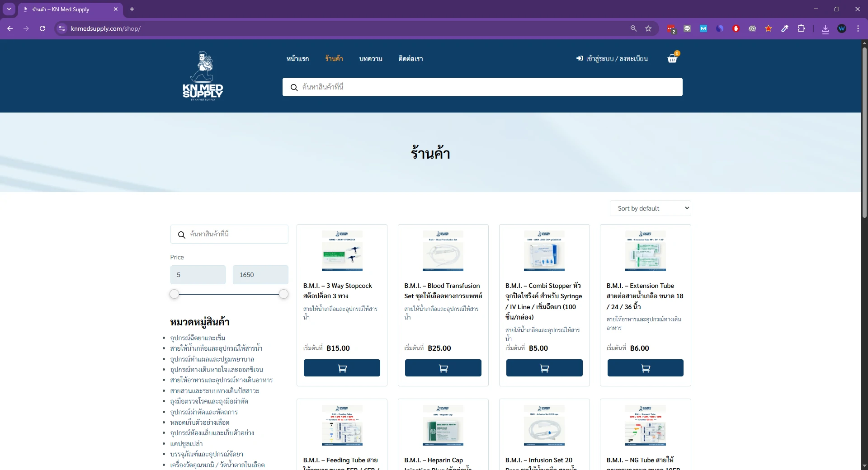Image resolution: width=868 pixels, height=470 pixels.
Task: Open browser extensions puzzle icon
Action: (x=801, y=28)
